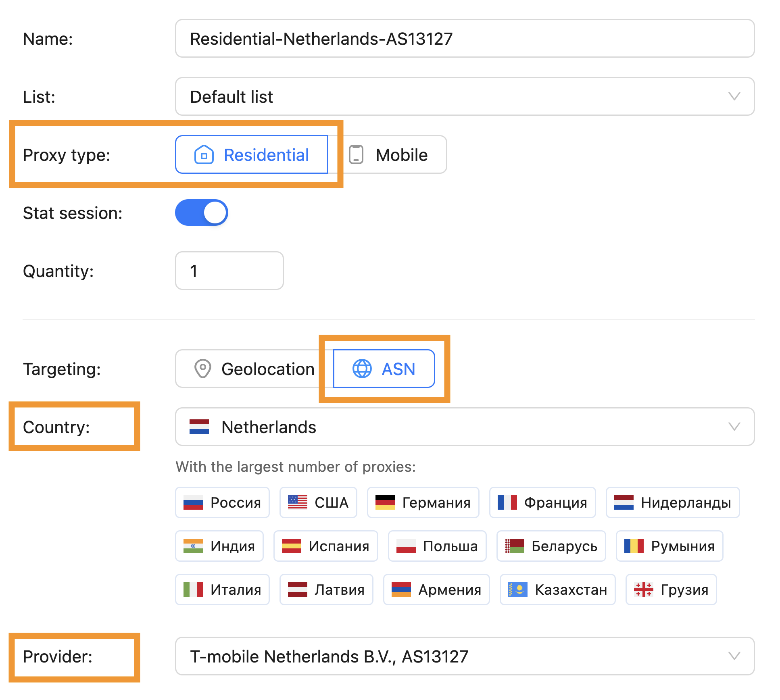Click the Residential house icon
Screen dimensions: 780x700
pos(204,155)
